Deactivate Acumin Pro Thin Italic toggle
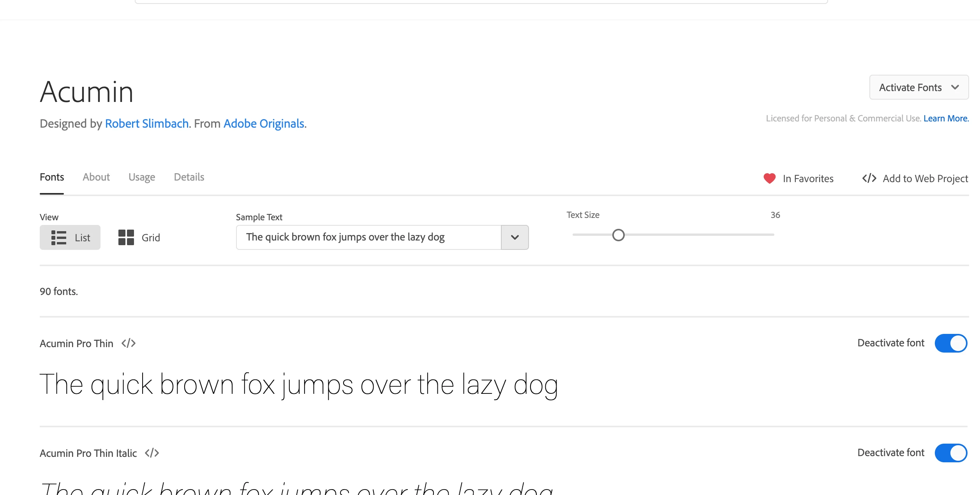The image size is (980, 495). click(x=951, y=453)
